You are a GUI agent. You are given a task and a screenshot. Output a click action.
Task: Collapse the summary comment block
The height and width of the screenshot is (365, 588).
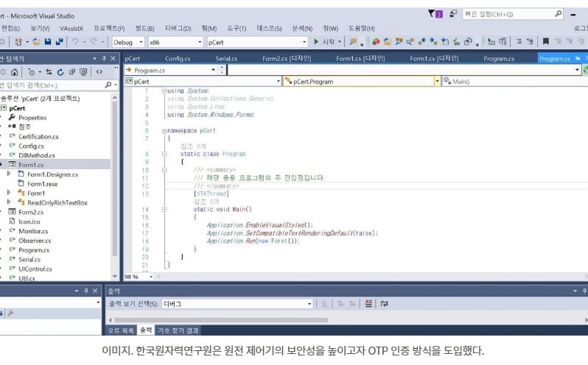pyautogui.click(x=164, y=170)
